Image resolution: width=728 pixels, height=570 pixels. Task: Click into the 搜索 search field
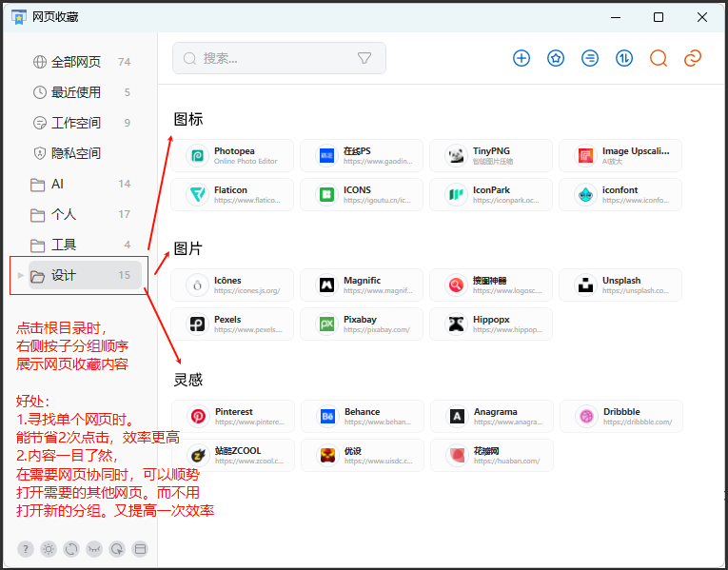tap(279, 58)
